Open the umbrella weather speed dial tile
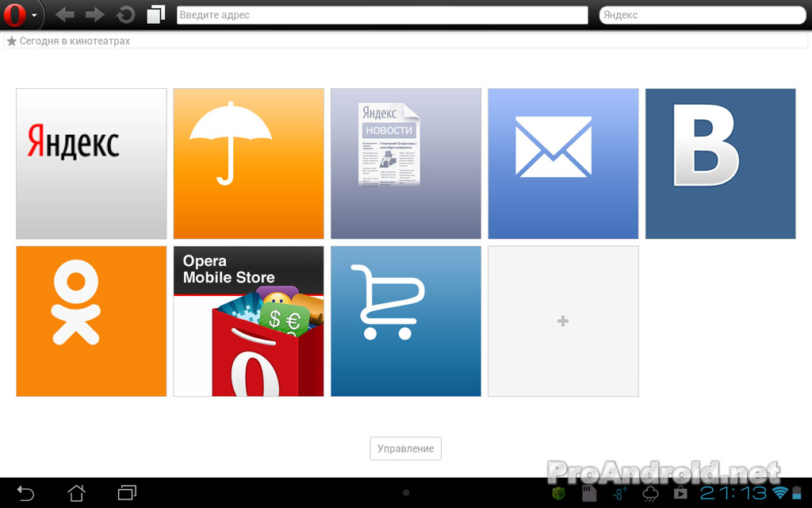The width and height of the screenshot is (812, 508). [248, 164]
